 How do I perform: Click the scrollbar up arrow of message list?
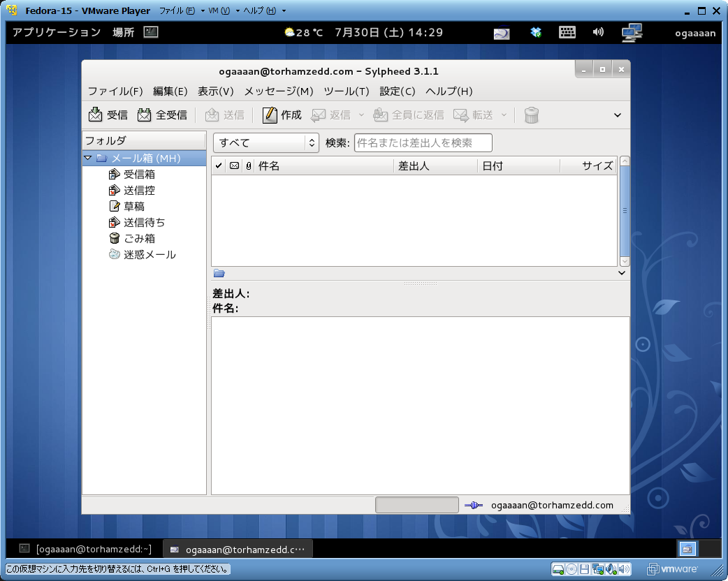pyautogui.click(x=625, y=161)
